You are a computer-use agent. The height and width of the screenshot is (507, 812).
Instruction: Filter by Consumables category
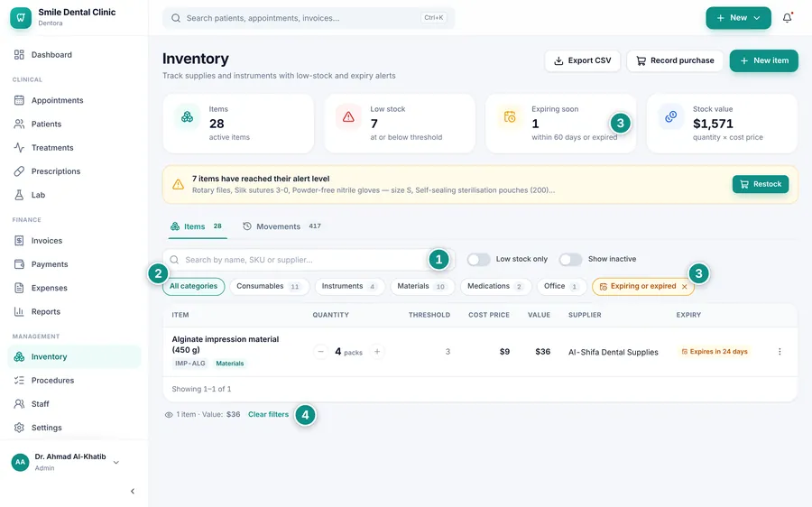click(x=269, y=286)
